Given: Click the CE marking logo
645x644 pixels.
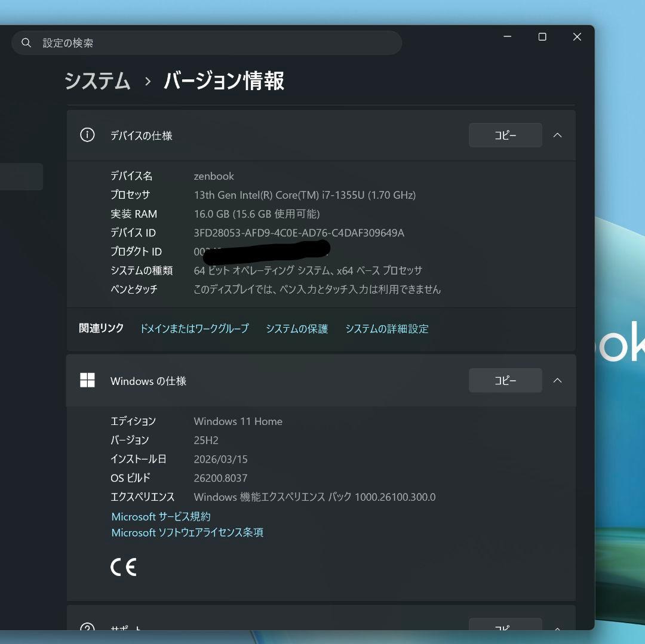Looking at the screenshot, I should [123, 566].
